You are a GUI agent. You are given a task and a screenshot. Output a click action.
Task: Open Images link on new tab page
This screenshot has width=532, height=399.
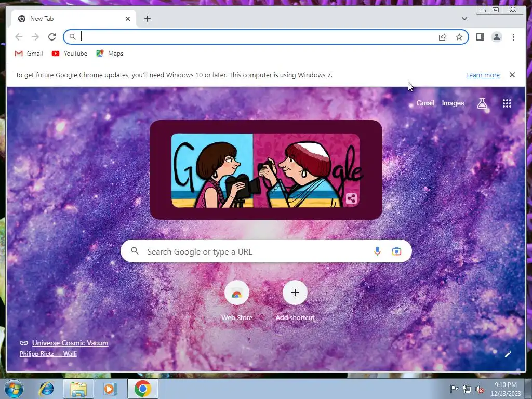[453, 103]
